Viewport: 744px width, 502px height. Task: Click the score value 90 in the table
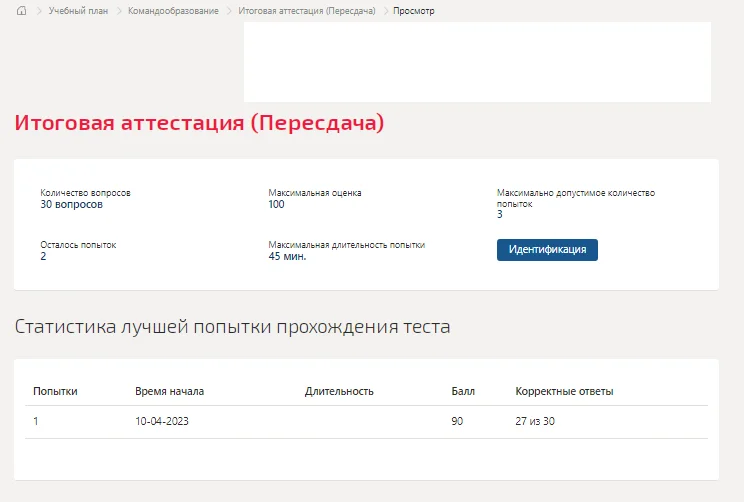click(x=457, y=421)
